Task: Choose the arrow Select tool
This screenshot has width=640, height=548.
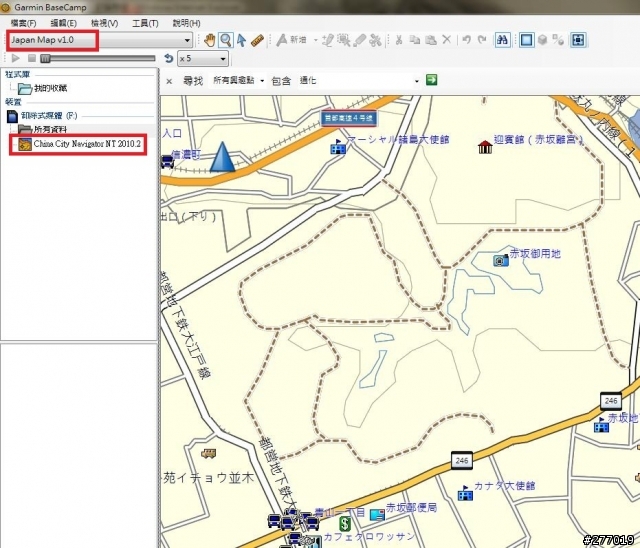Action: 241,40
